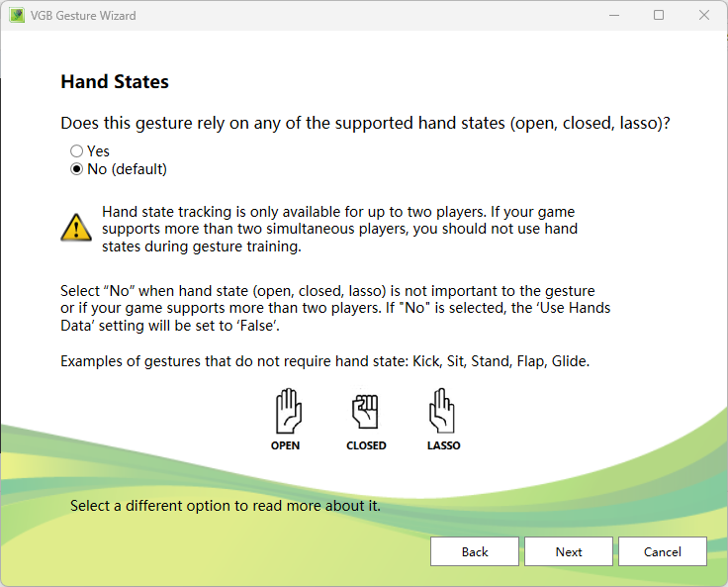Go to the previous step with Back
The width and height of the screenshot is (728, 587).
click(475, 551)
